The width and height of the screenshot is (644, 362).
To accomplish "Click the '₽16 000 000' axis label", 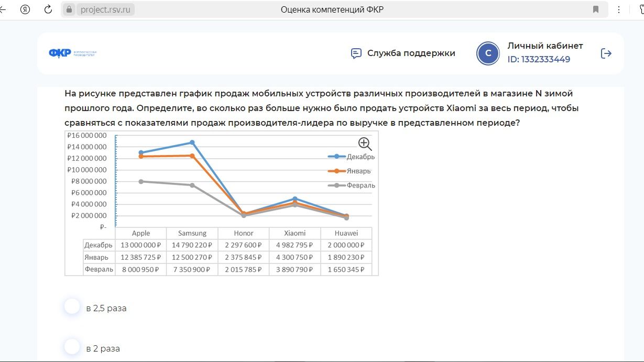I will coord(87,135).
